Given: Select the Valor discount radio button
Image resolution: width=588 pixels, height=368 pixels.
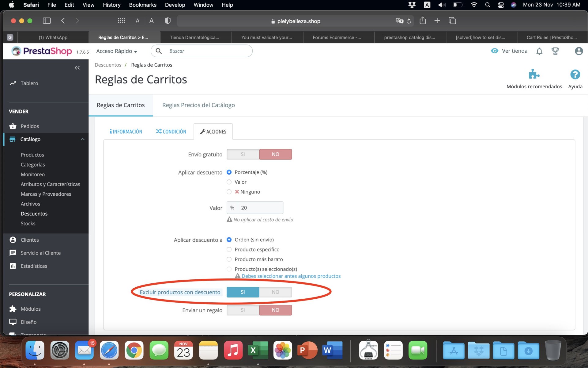Looking at the screenshot, I should coord(229,182).
